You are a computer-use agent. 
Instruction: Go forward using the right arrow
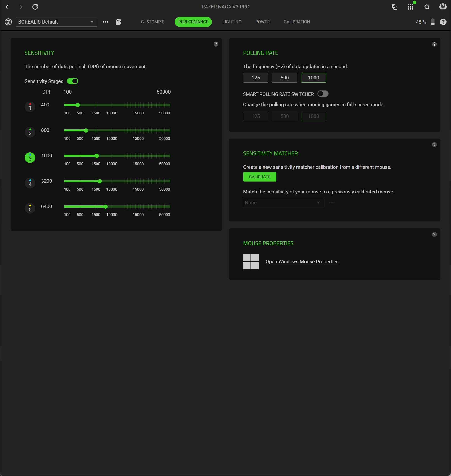point(21,7)
